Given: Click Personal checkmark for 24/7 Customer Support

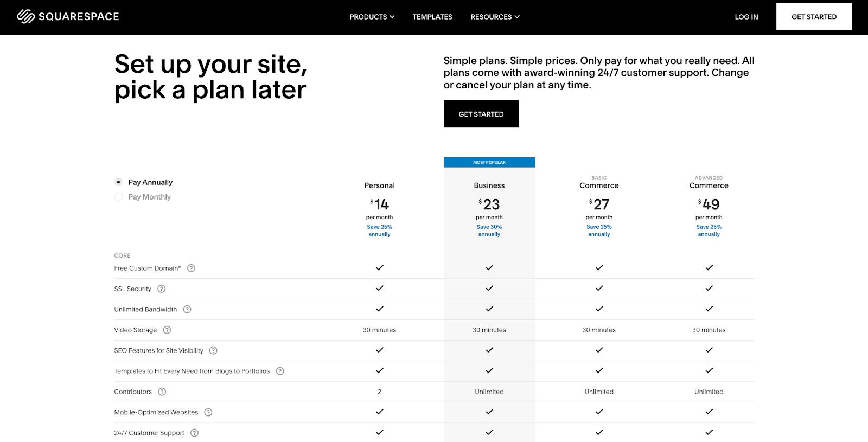Looking at the screenshot, I should pos(380,432).
